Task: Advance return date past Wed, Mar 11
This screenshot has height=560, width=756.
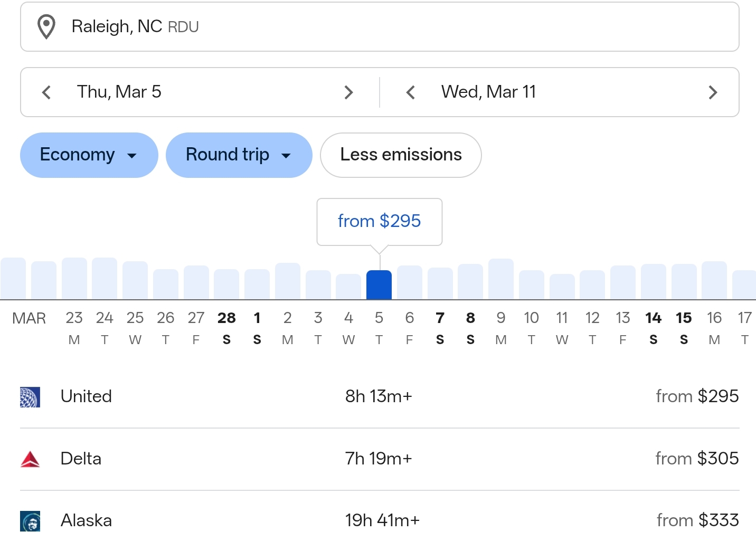Action: (713, 92)
